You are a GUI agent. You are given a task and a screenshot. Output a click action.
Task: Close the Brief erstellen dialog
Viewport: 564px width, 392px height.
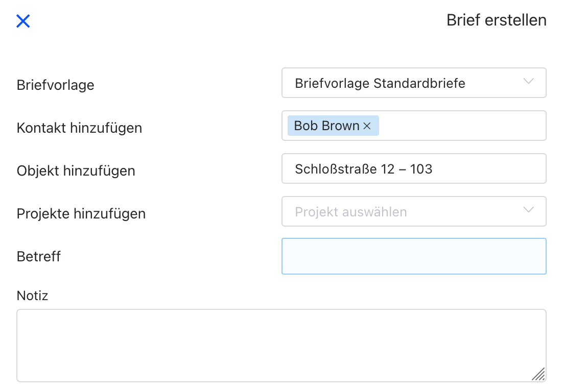point(24,21)
